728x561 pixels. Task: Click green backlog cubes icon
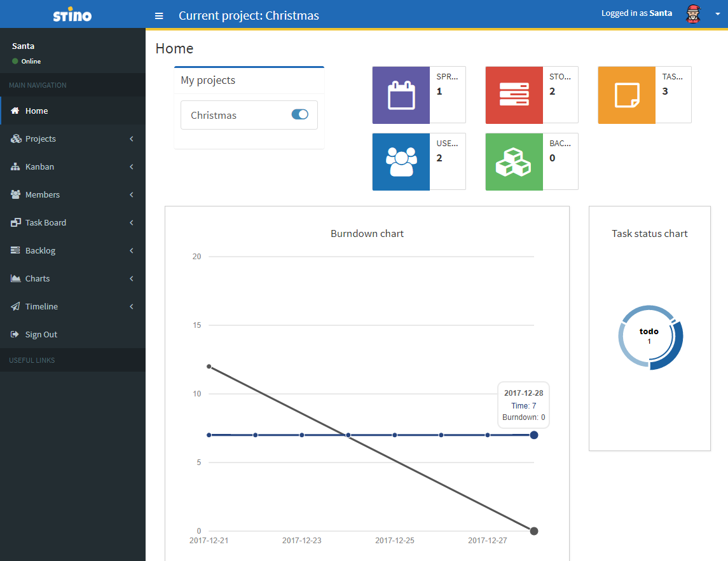click(514, 162)
